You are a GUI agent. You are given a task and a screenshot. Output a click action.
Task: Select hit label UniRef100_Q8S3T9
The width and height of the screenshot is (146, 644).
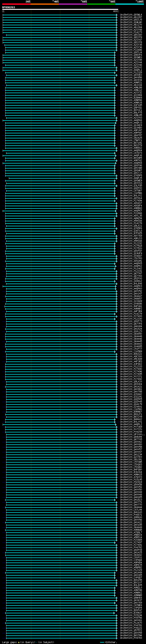tap(131, 37)
